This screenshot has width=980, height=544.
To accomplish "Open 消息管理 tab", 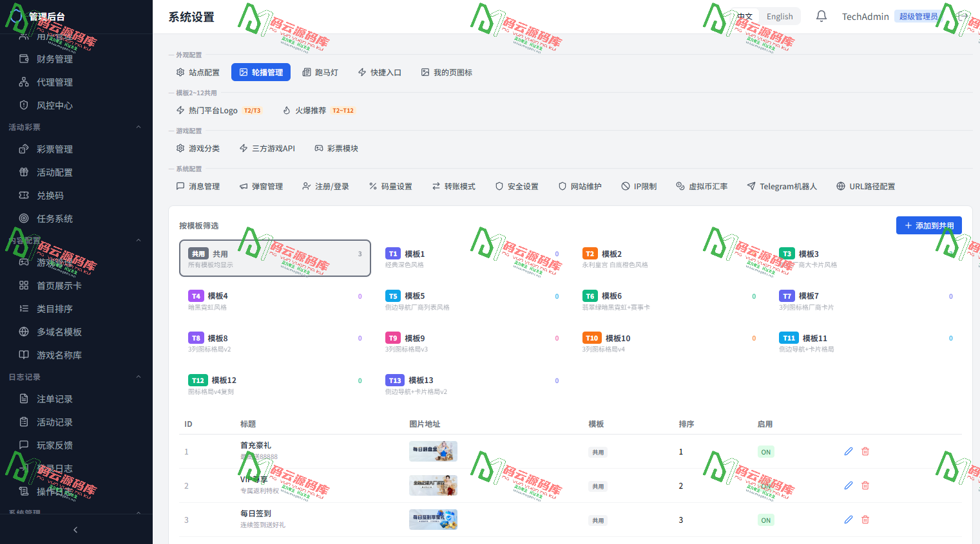I will pos(198,186).
